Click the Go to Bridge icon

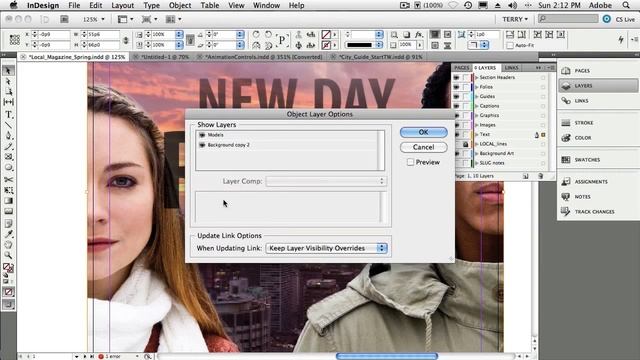pyautogui.click(x=64, y=19)
